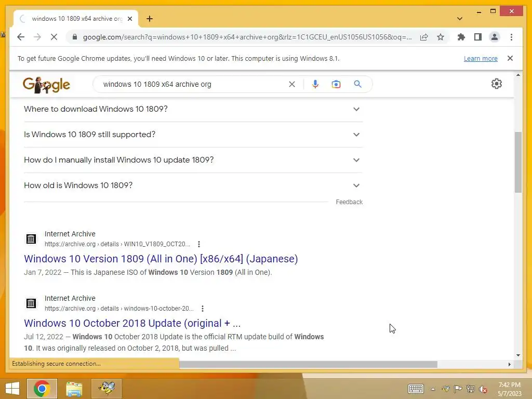This screenshot has width=532, height=399.
Task: Open File Explorer from the taskbar
Action: tap(74, 389)
